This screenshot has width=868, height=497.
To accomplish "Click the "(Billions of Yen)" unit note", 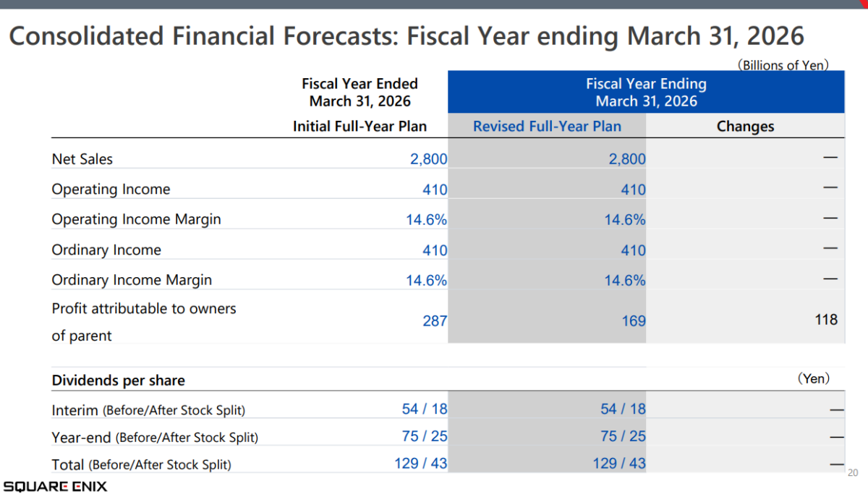I will tap(783, 64).
